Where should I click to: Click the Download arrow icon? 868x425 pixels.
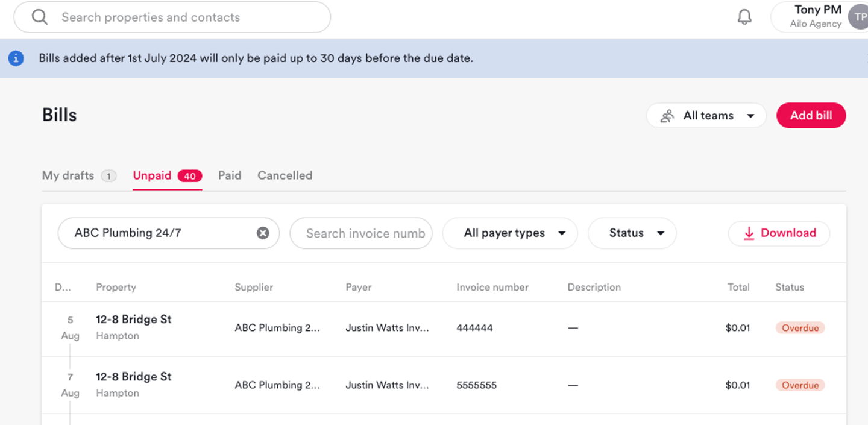coord(749,233)
